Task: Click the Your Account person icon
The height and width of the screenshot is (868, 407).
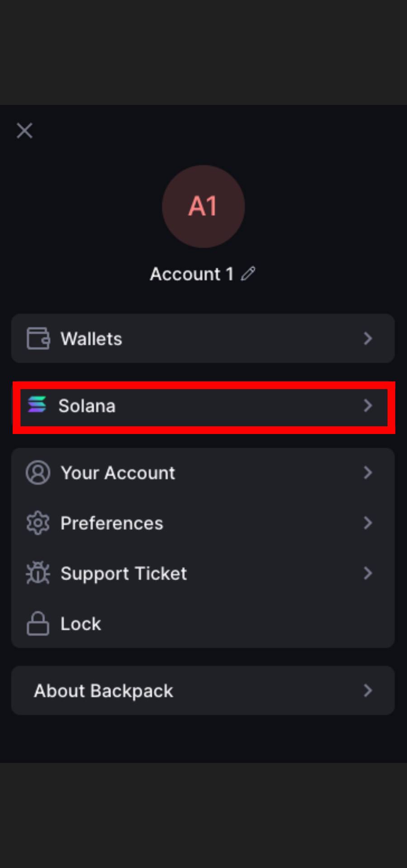Action: (x=38, y=473)
